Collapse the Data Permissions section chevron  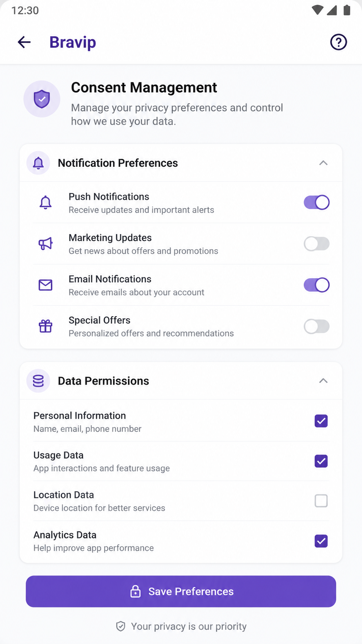(324, 381)
